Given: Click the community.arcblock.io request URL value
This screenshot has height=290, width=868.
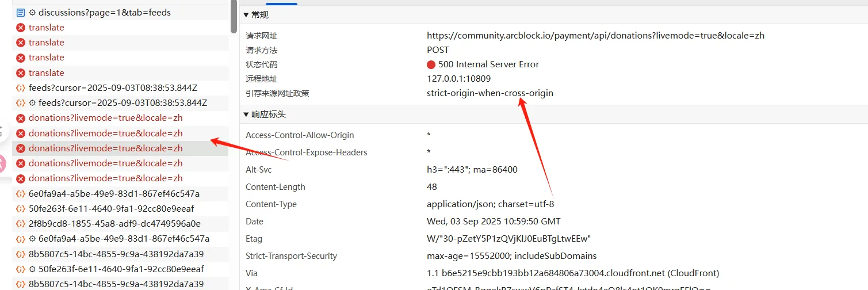Looking at the screenshot, I should click(595, 35).
